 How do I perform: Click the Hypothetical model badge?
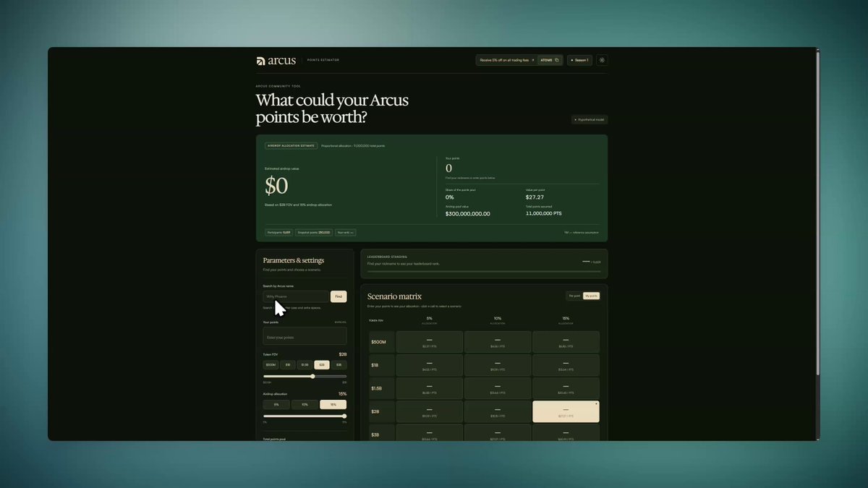point(590,119)
